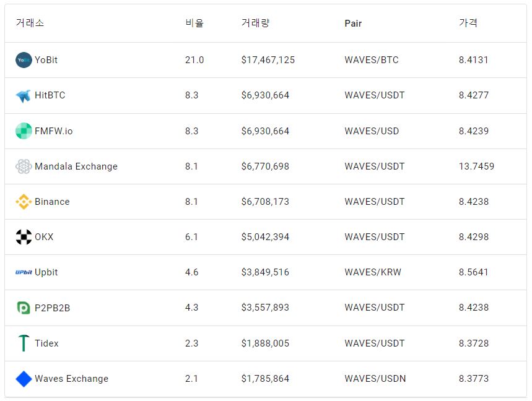Open the Binance exchange link
The image size is (532, 401).
coord(52,202)
